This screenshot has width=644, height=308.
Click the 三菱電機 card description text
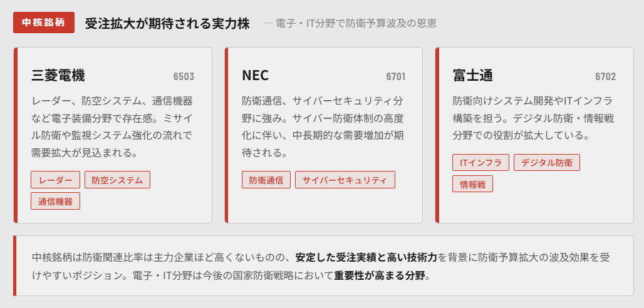[x=113, y=126]
